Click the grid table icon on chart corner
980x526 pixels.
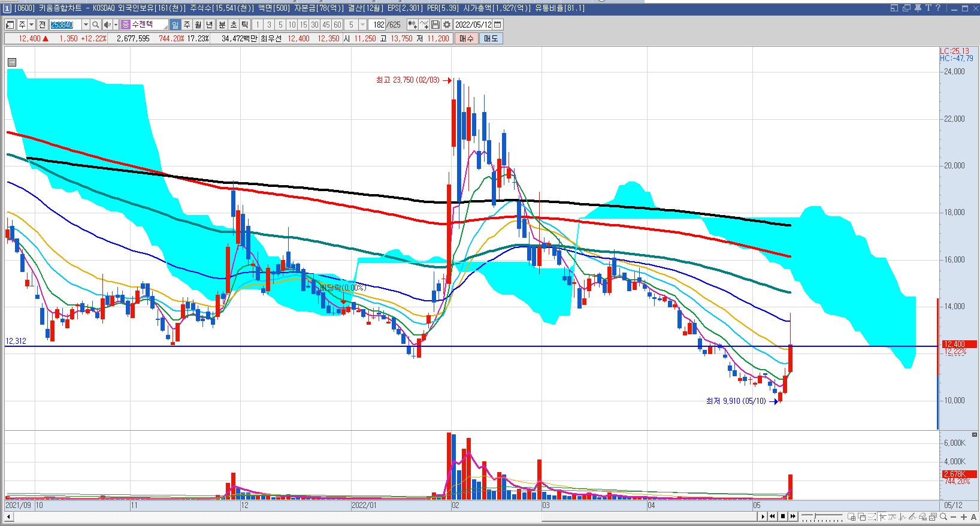tap(12, 62)
